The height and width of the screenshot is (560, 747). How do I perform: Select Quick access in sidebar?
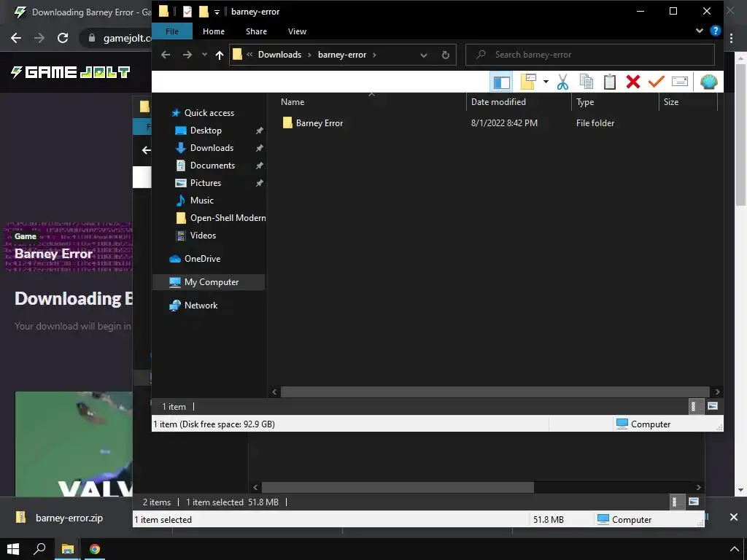pyautogui.click(x=209, y=113)
